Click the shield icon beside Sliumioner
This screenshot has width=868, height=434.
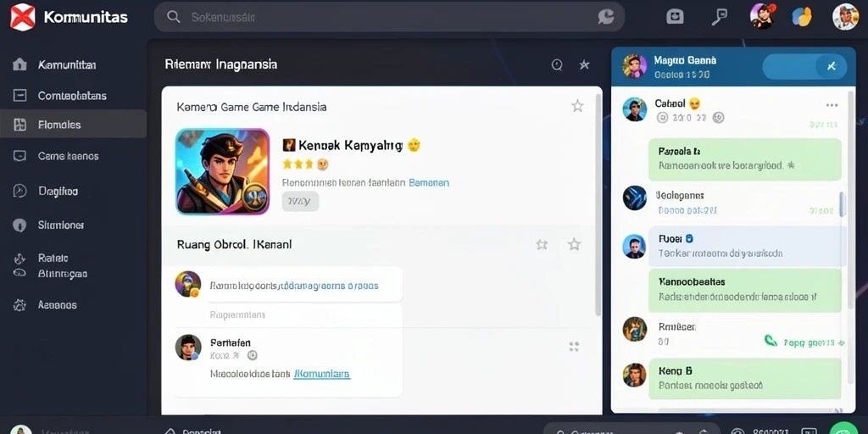[x=19, y=225]
